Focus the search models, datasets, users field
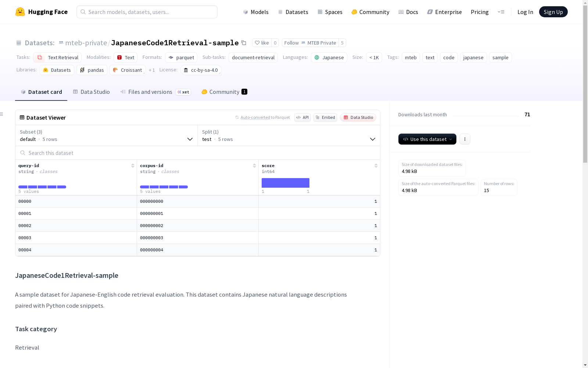588x368 pixels. (x=147, y=12)
